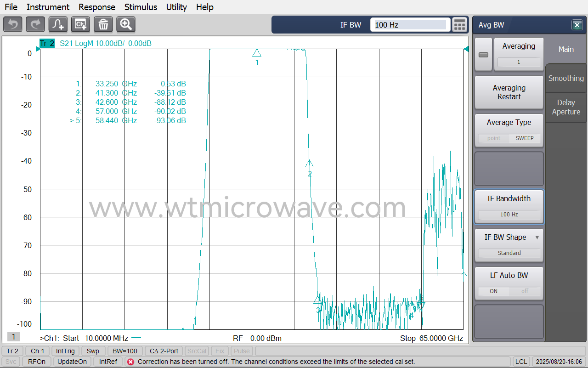Close the Avg BW panel
This screenshot has height=368, width=588.
coord(577,25)
